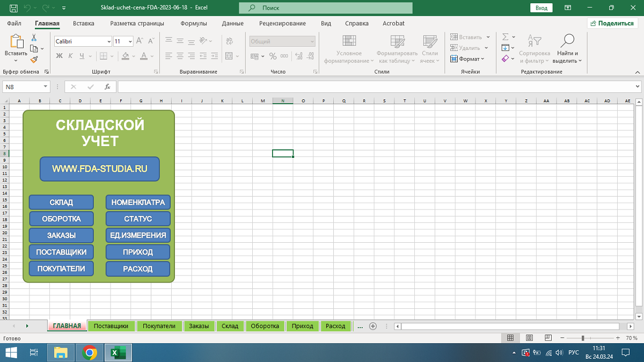Switch to Page Layout view in status bar
Screen dimensions: 644x362
(530, 338)
